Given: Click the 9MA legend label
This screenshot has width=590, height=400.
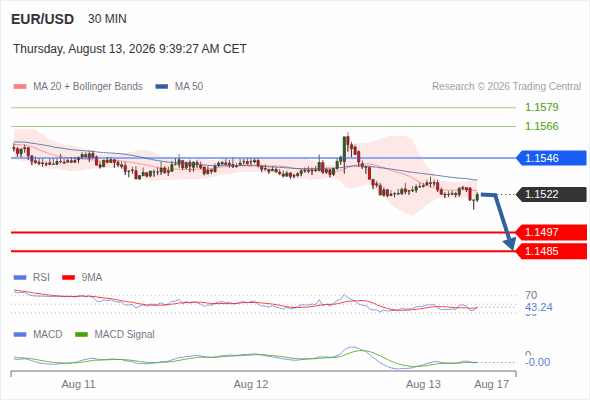Looking at the screenshot, I should click(92, 278).
